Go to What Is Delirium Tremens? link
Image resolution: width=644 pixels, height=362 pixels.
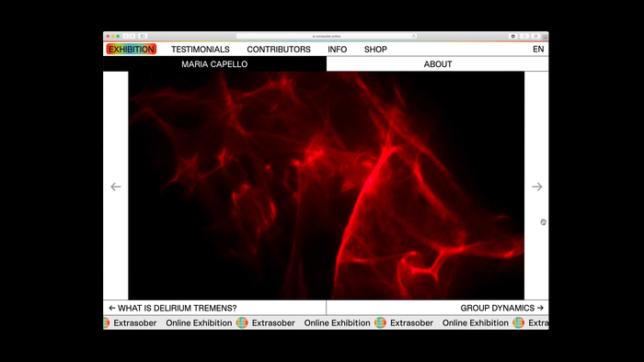(x=173, y=308)
